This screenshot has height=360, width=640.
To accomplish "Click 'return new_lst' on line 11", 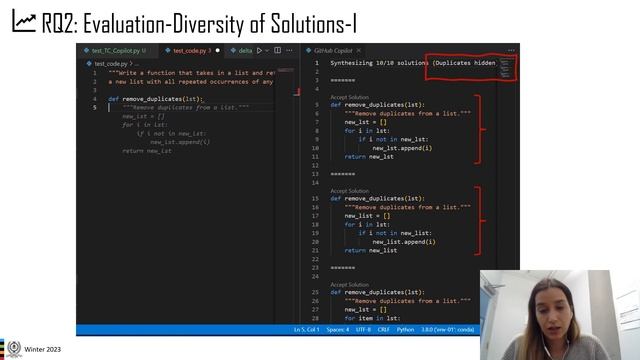I will pyautogui.click(x=369, y=156).
